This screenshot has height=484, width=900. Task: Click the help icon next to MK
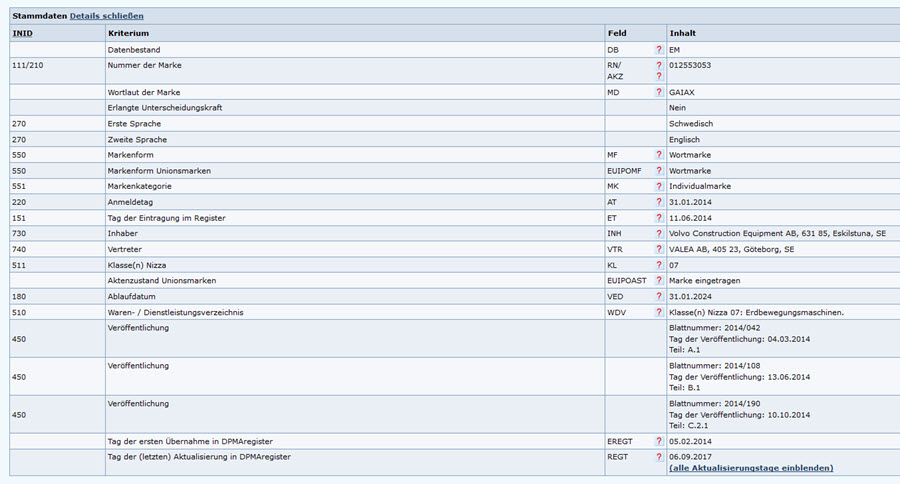[x=659, y=186]
